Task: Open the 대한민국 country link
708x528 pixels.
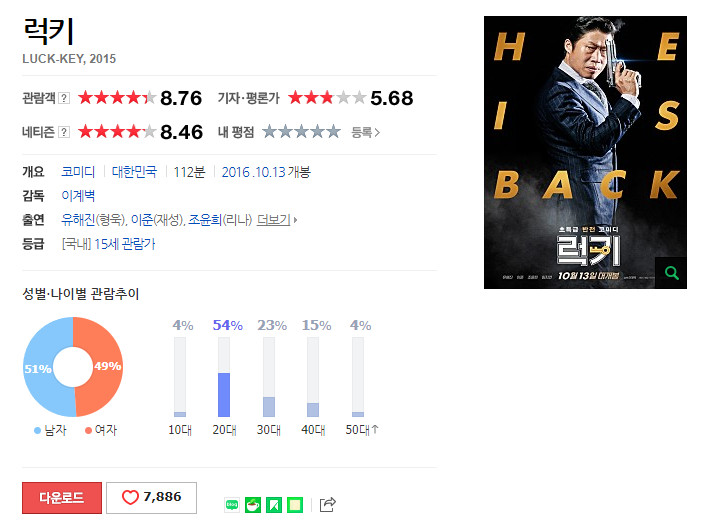Action: (x=134, y=172)
